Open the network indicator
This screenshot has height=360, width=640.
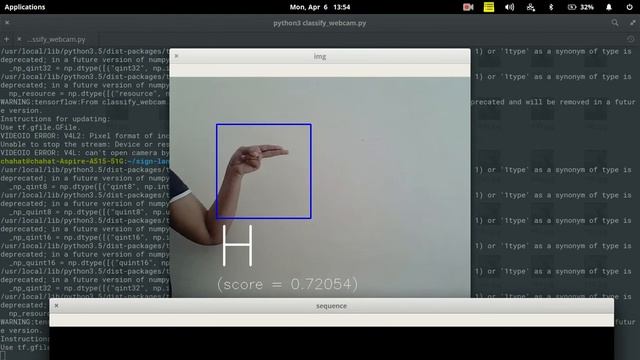pos(531,7)
